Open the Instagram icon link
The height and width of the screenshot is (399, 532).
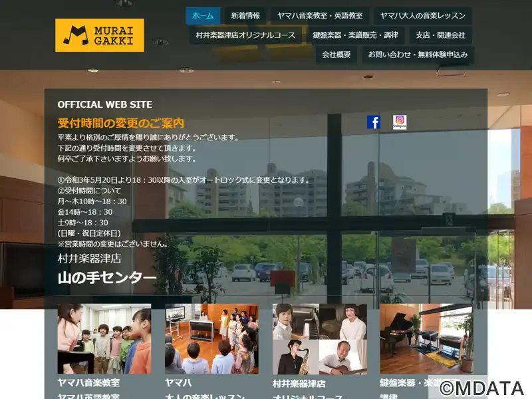pos(400,122)
